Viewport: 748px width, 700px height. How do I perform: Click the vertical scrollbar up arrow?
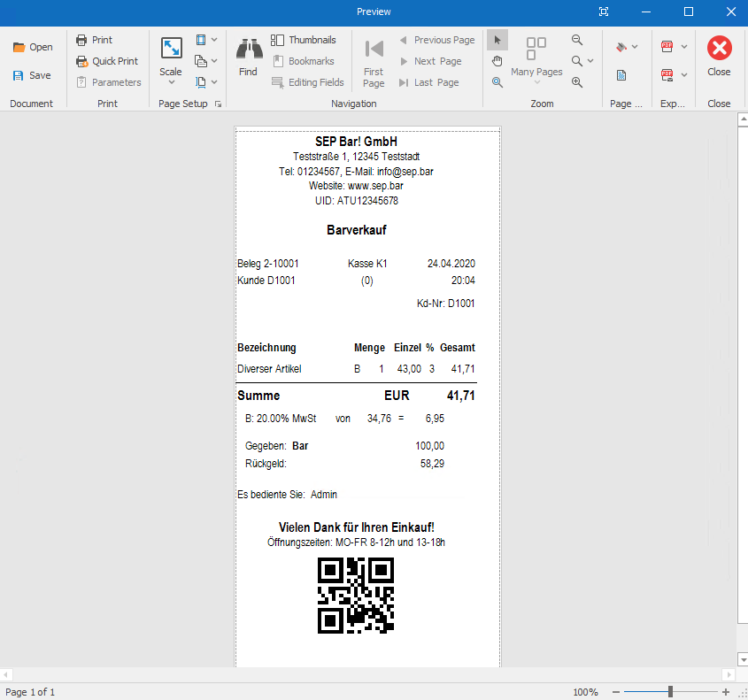(x=743, y=119)
